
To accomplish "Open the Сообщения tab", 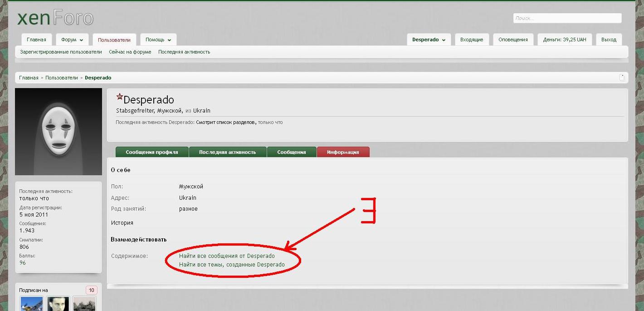I will [292, 153].
